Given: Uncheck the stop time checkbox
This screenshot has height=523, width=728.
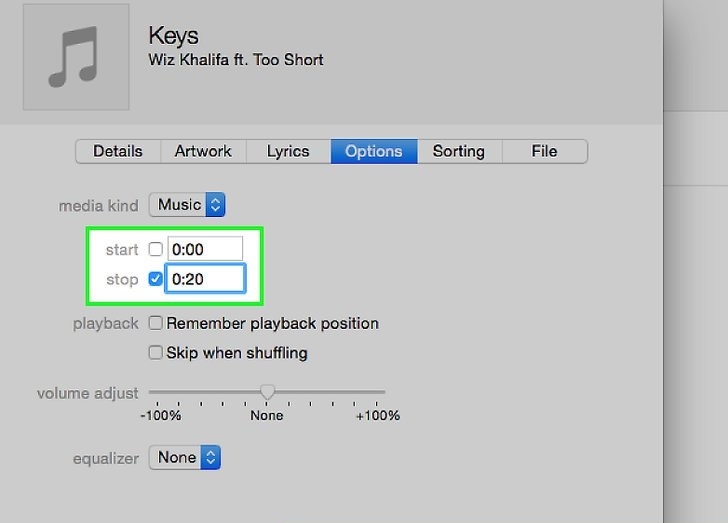Looking at the screenshot, I should click(156, 279).
